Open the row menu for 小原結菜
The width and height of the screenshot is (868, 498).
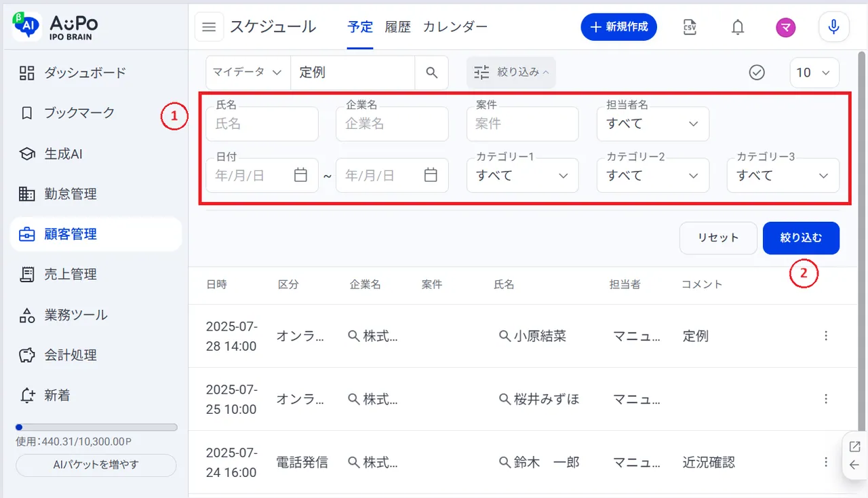826,336
